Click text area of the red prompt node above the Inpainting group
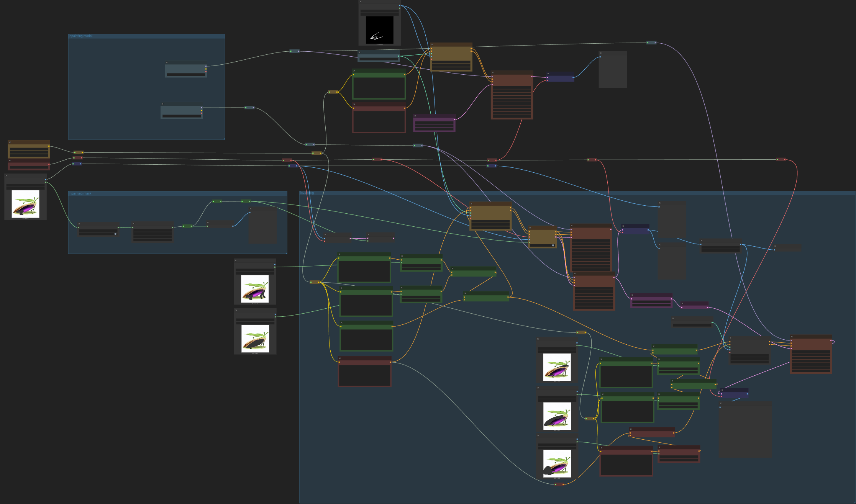 pos(379,121)
